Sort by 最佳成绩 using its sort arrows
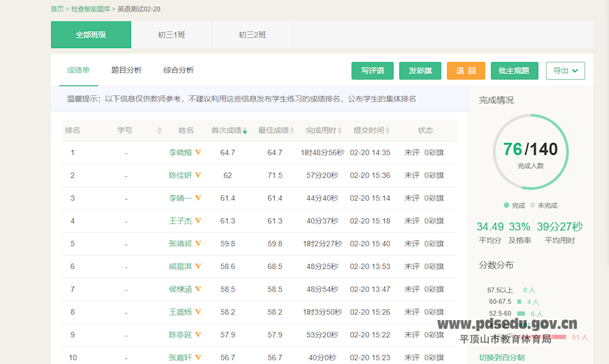Screen dimensions: 609x364 coord(292,130)
